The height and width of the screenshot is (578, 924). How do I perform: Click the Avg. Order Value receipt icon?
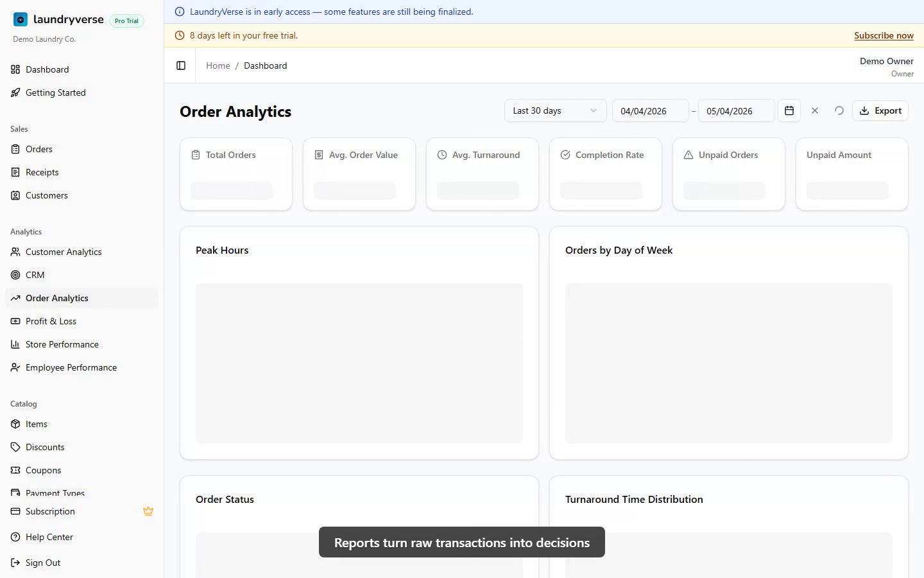click(x=319, y=155)
